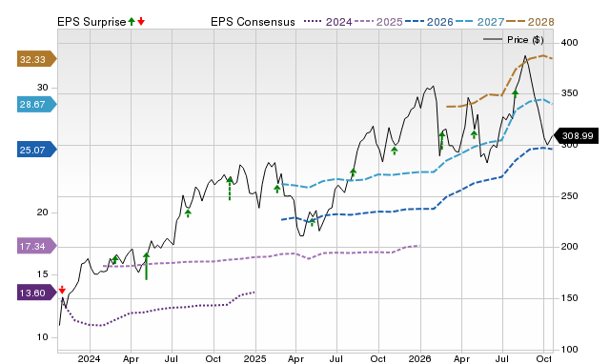
Task: Click the 200 price axis label
Action: [x=570, y=247]
